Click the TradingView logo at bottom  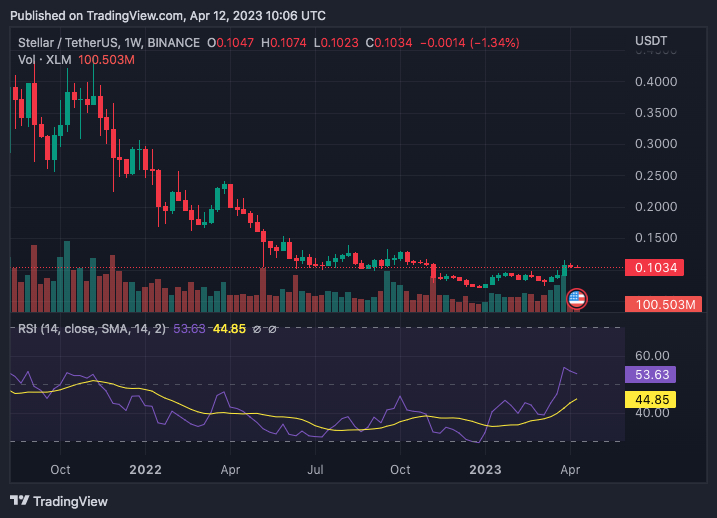(x=59, y=502)
